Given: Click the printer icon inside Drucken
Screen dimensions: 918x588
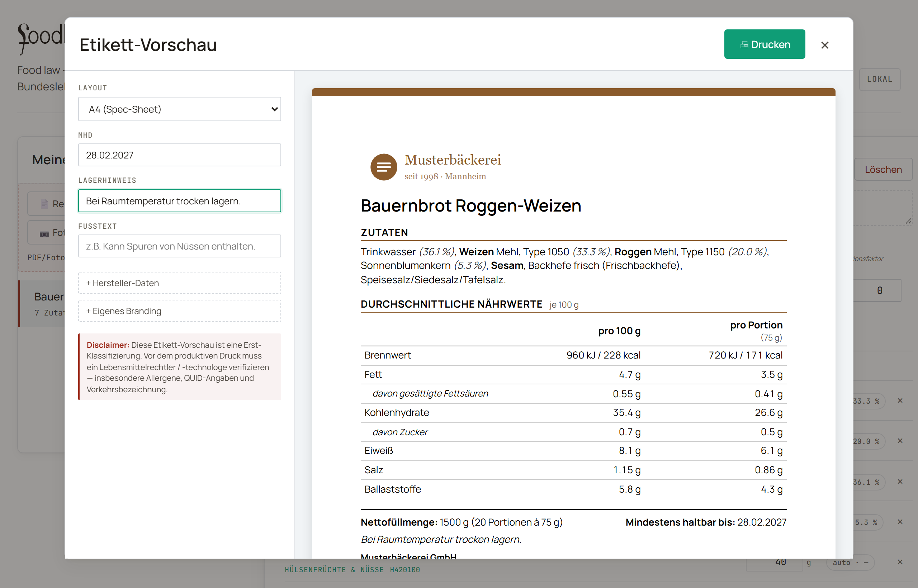Looking at the screenshot, I should 744,45.
